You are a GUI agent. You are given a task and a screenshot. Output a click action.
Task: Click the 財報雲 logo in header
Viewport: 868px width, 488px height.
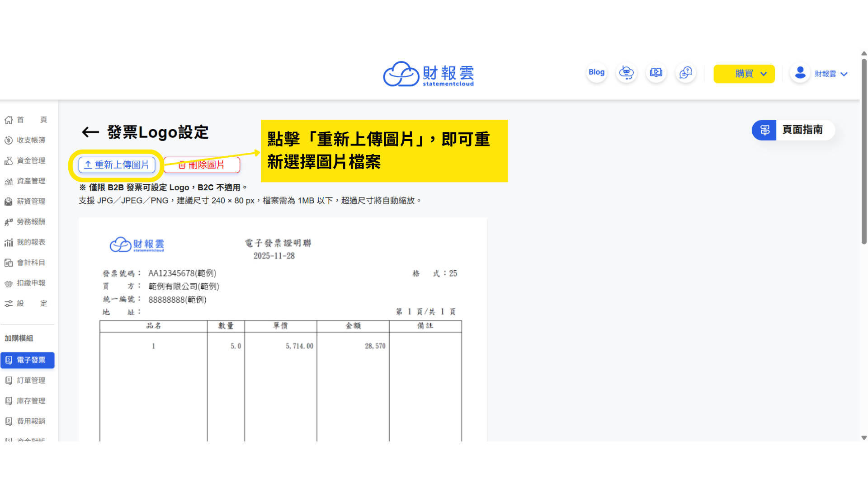(x=428, y=74)
